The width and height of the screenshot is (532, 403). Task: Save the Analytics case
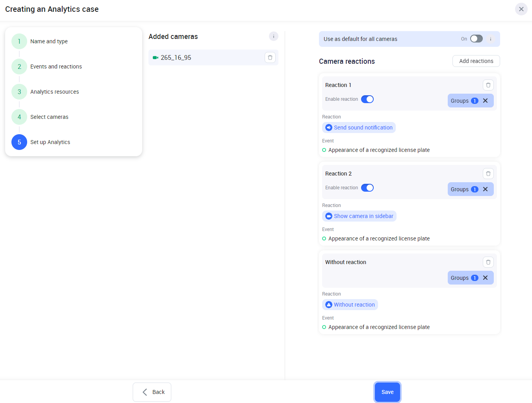click(x=387, y=392)
